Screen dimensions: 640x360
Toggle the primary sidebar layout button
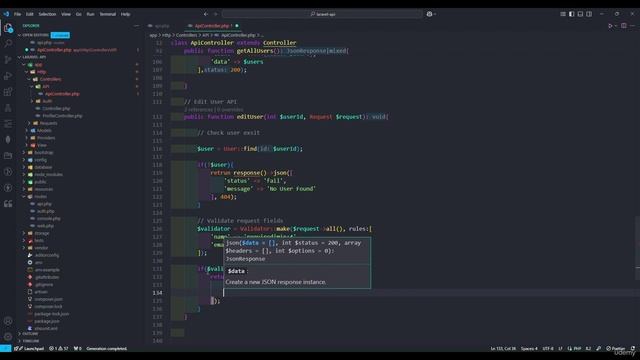(x=571, y=14)
